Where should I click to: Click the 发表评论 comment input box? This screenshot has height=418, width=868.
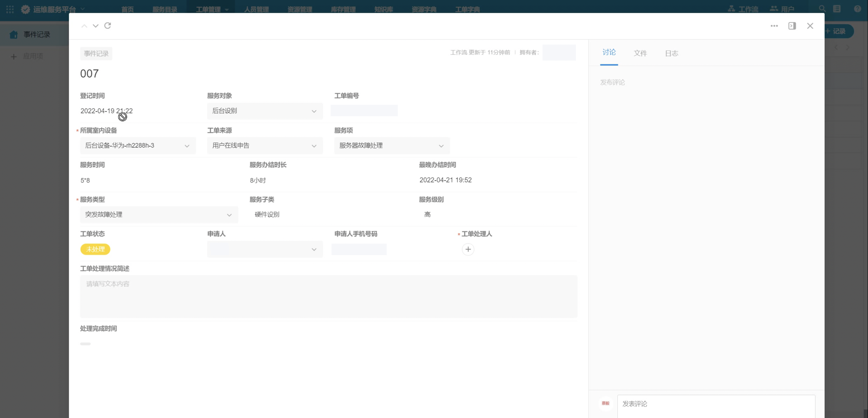pyautogui.click(x=716, y=406)
